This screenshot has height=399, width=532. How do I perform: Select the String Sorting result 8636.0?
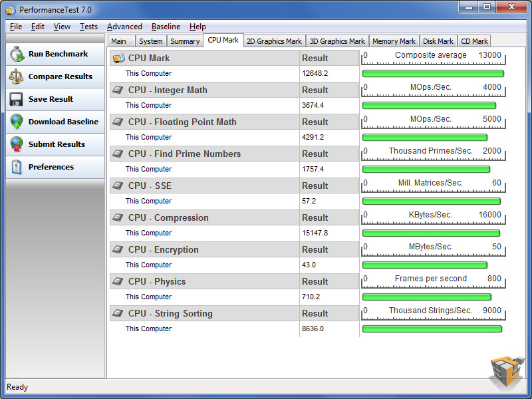(x=313, y=329)
